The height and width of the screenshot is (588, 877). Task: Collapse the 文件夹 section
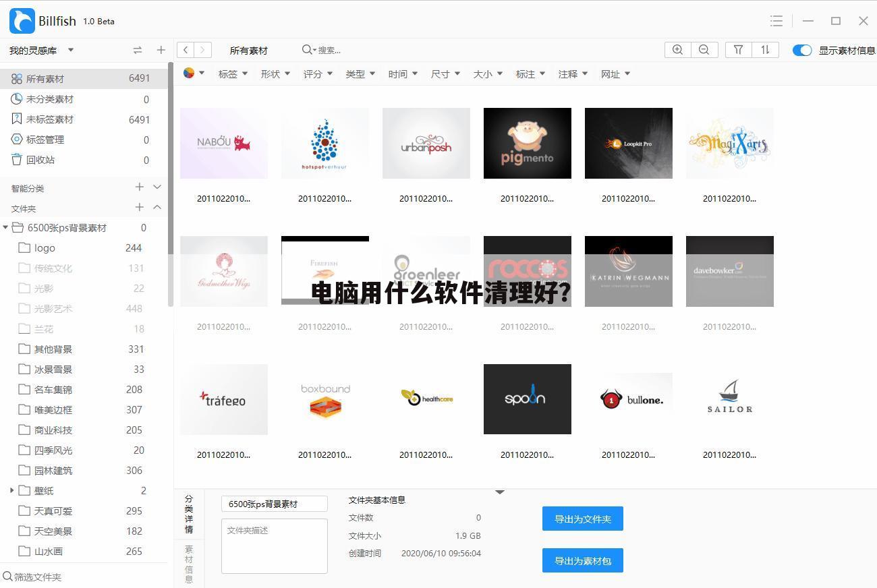tap(157, 207)
